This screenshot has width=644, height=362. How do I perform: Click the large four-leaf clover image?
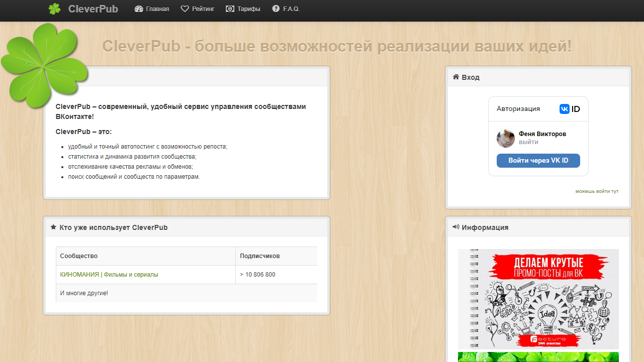(x=45, y=65)
